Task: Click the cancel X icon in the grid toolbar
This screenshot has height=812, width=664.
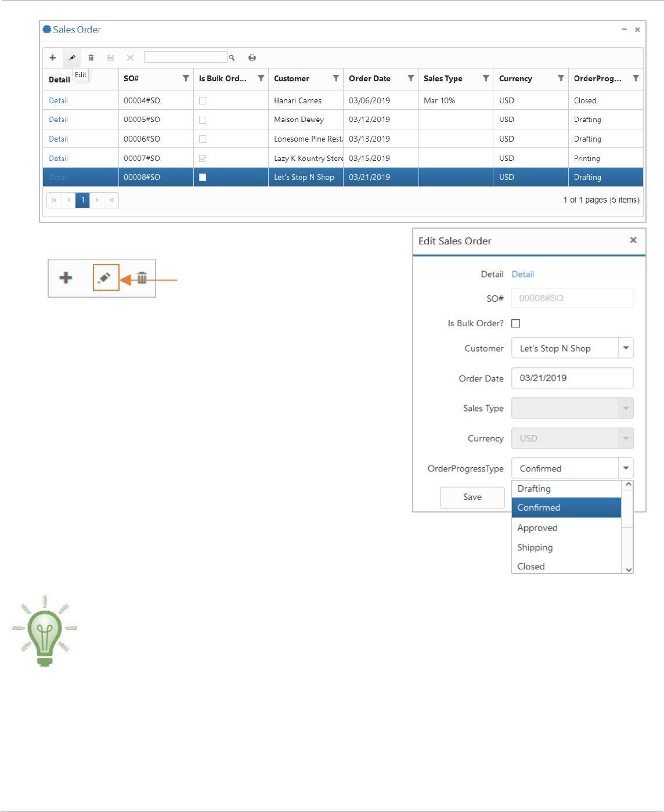Action: (130, 57)
